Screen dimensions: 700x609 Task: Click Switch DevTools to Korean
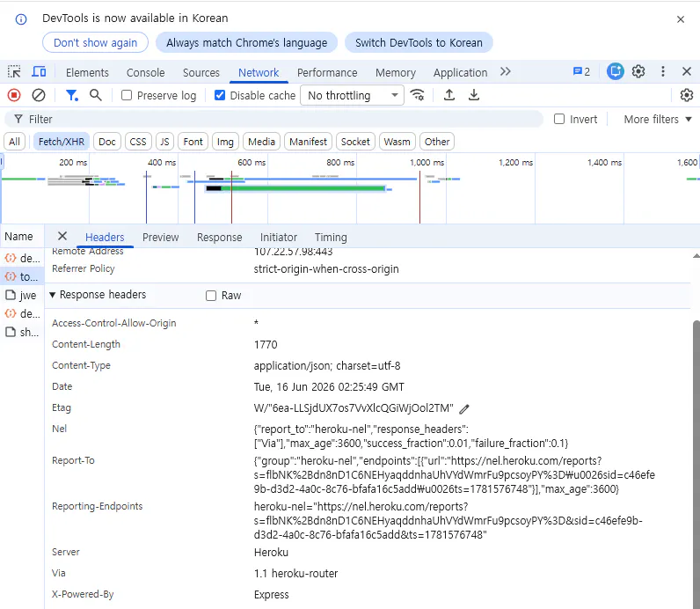419,42
